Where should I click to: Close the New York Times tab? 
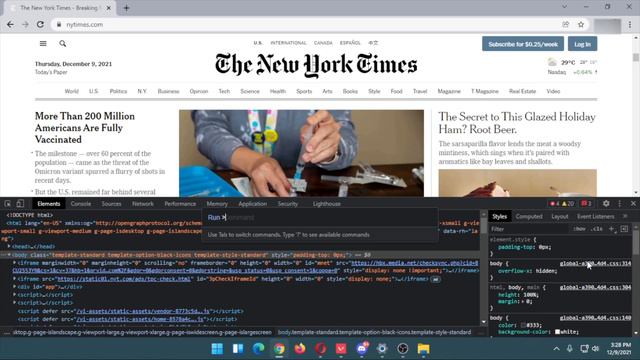[109, 8]
